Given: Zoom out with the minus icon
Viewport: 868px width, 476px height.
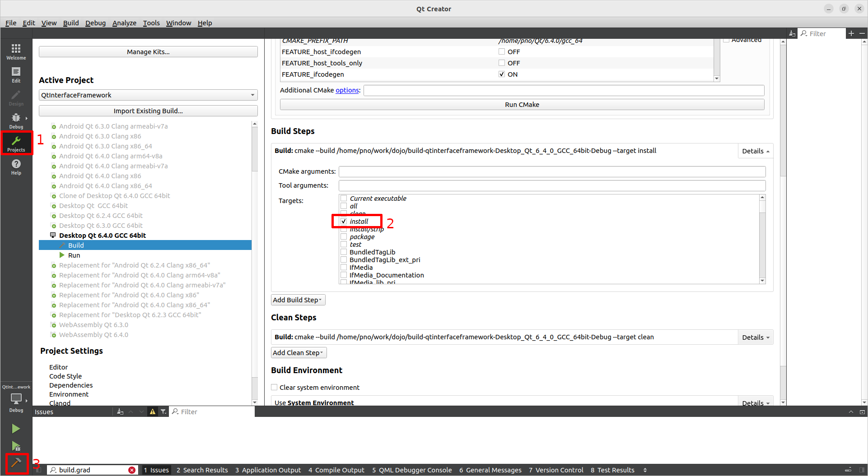Looking at the screenshot, I should coord(862,33).
